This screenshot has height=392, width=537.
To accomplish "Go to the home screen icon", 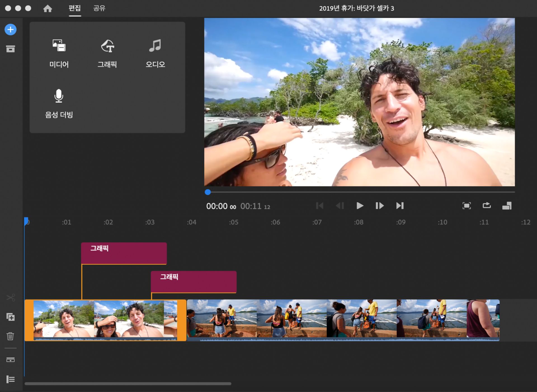I will pos(48,8).
